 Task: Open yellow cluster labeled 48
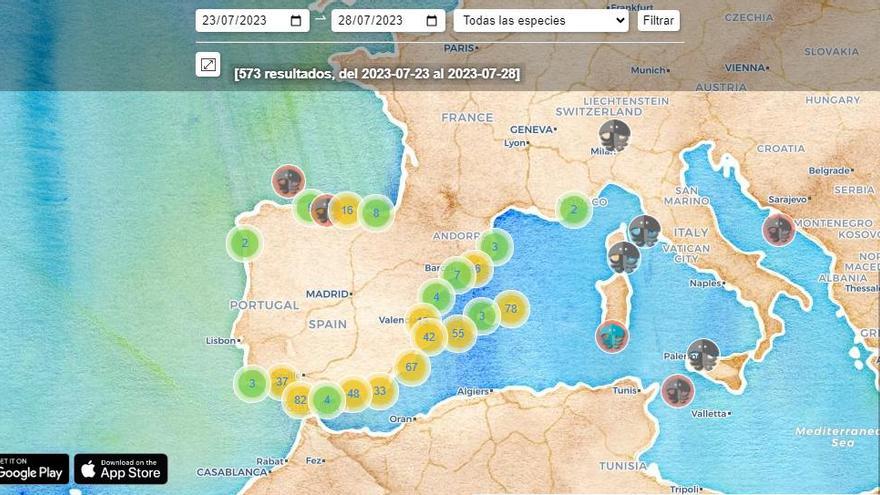pyautogui.click(x=353, y=394)
